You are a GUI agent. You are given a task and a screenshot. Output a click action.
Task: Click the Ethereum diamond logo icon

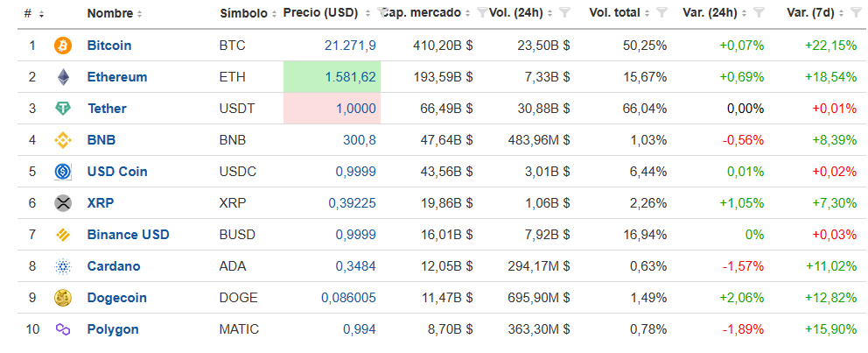click(x=62, y=77)
